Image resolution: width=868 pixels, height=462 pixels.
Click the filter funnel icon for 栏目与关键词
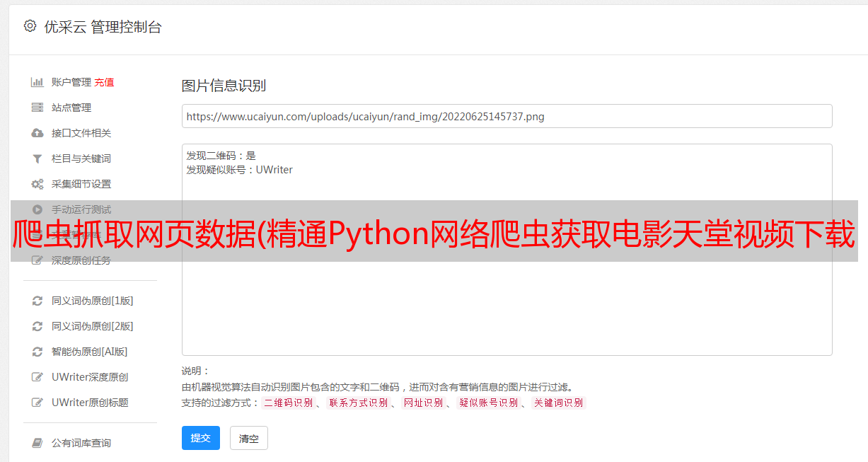[x=37, y=158]
